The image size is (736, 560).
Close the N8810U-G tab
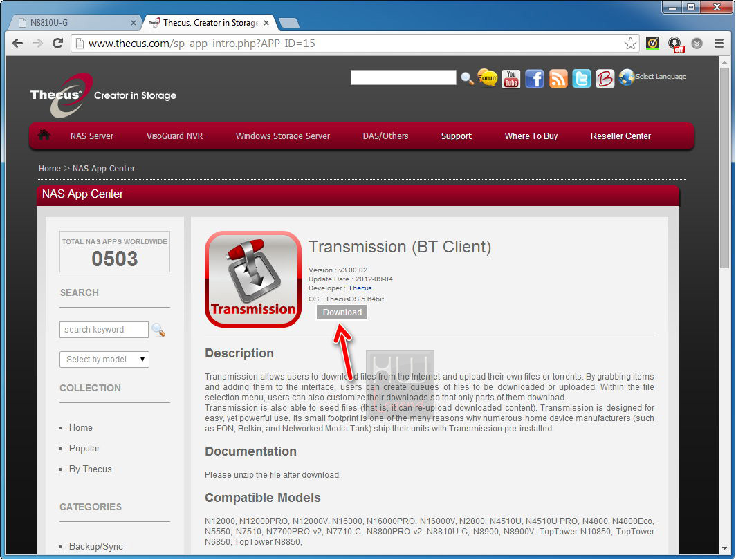pyautogui.click(x=134, y=23)
